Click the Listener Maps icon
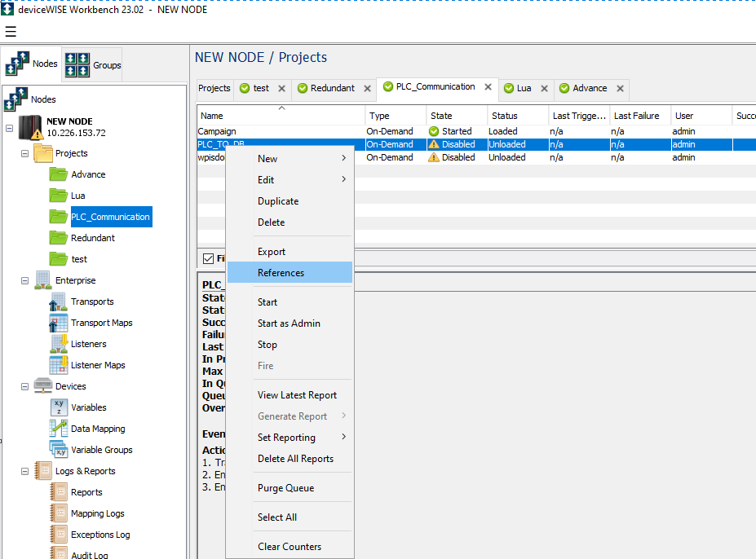The width and height of the screenshot is (756, 559). pos(58,366)
